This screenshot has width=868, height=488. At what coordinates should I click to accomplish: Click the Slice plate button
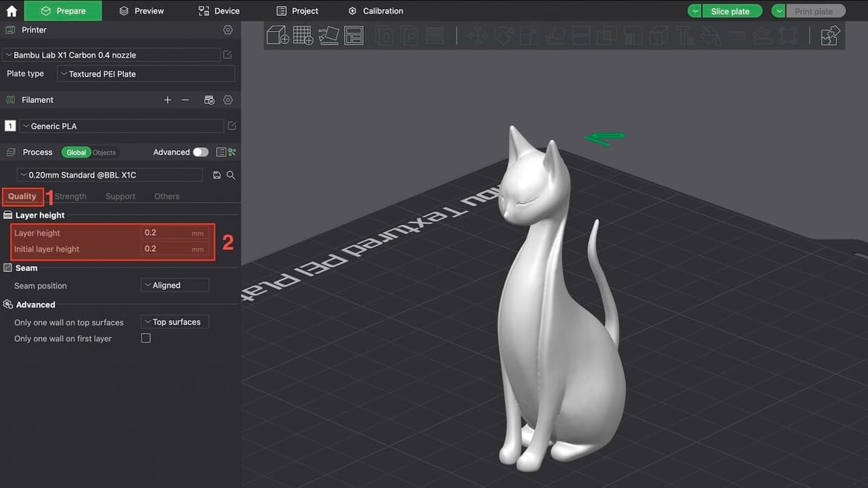731,11
